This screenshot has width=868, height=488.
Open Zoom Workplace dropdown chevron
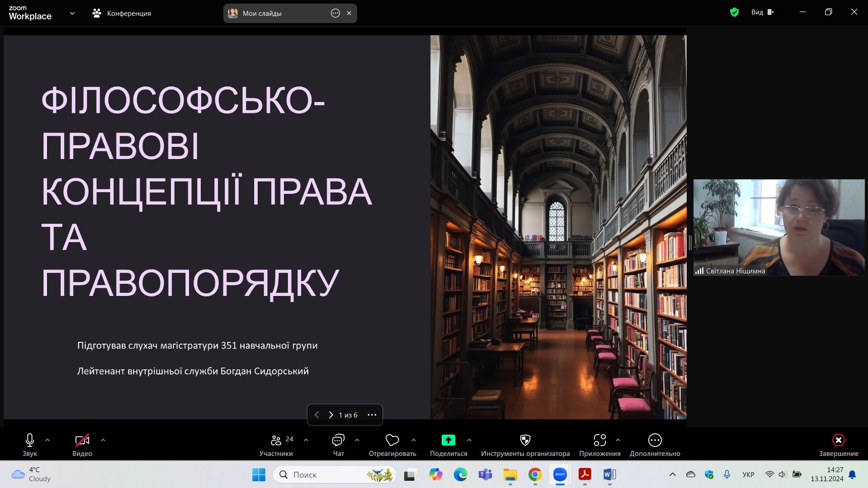click(72, 14)
